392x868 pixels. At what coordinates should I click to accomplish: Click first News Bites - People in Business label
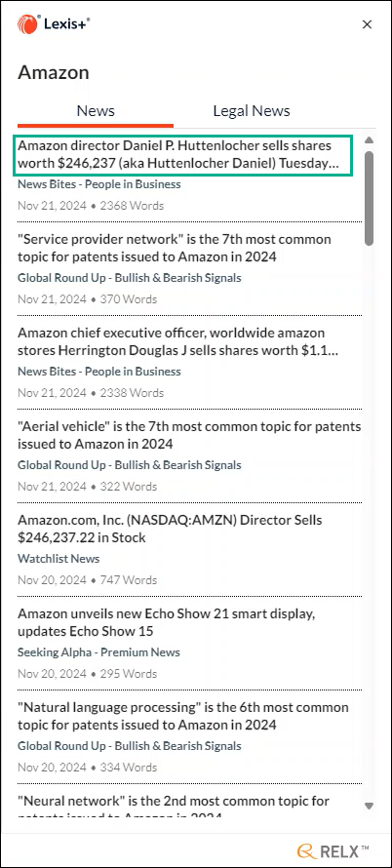click(99, 184)
